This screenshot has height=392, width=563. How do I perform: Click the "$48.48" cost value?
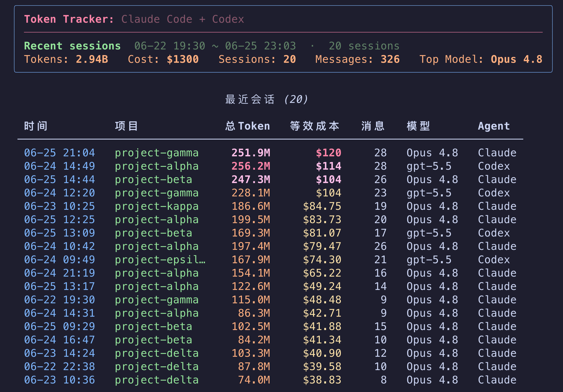(322, 300)
